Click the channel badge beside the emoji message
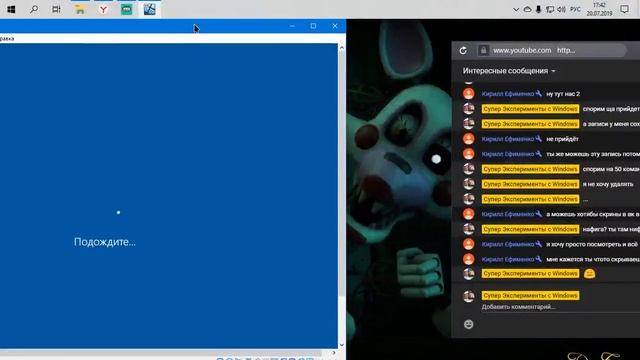The height and width of the screenshot is (360, 640). tap(530, 273)
